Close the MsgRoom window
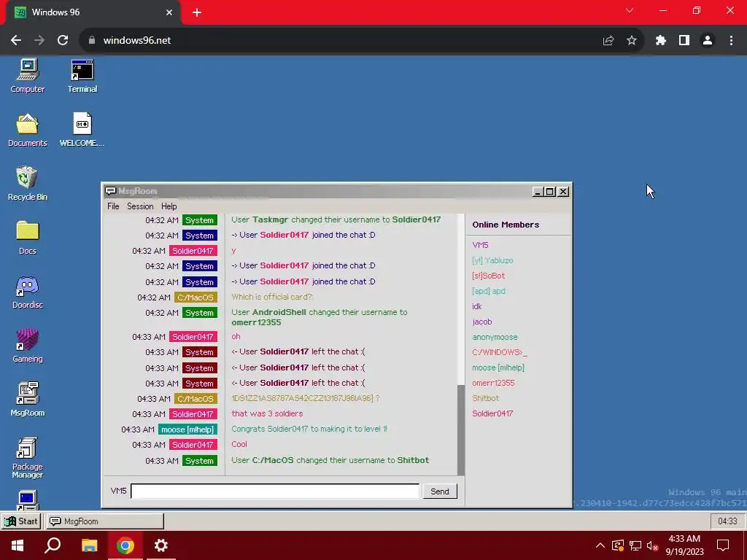 click(562, 192)
